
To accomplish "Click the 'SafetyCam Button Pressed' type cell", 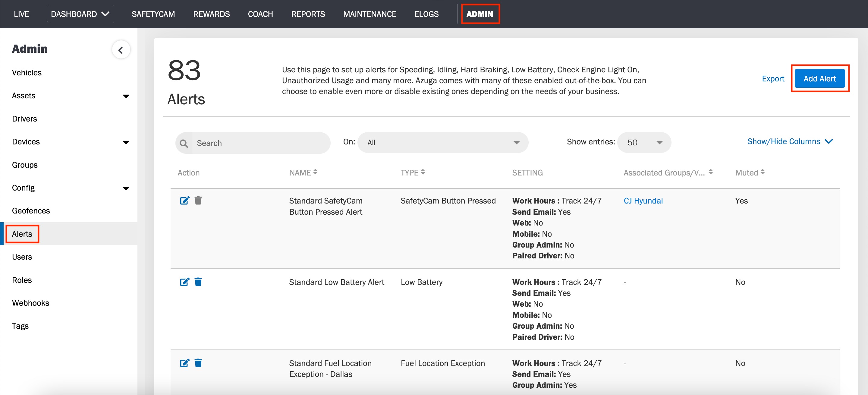I will [x=448, y=201].
